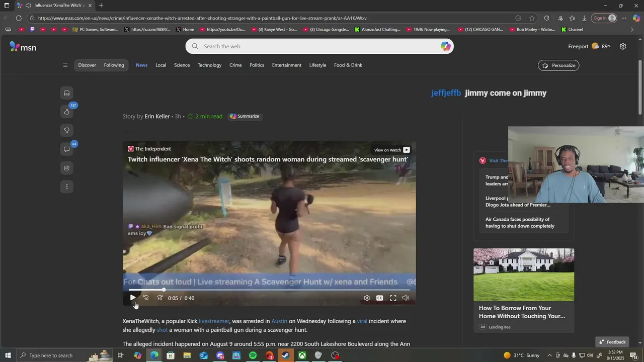This screenshot has width=644, height=362.
Task: Dislike the article with thumbs down
Action: click(x=66, y=131)
